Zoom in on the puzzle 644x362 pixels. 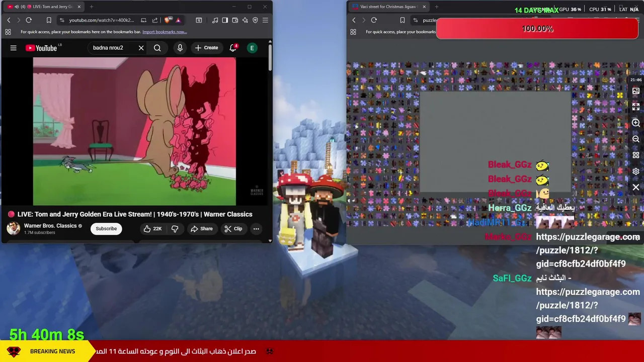[636, 123]
